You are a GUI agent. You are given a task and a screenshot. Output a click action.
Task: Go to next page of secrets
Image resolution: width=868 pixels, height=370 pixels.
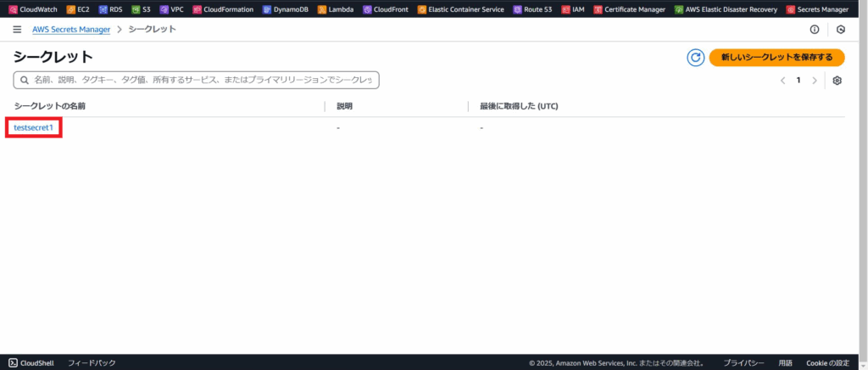(815, 81)
